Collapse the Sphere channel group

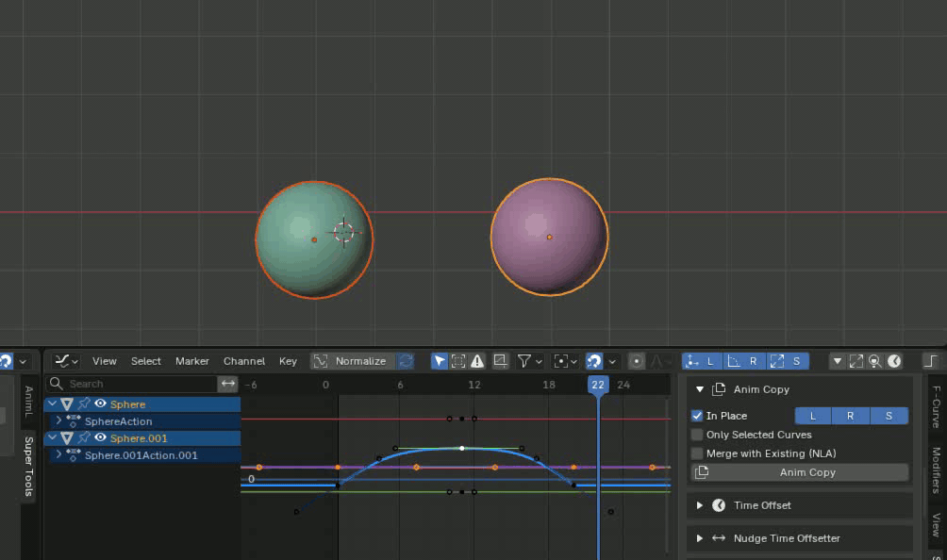click(x=53, y=404)
